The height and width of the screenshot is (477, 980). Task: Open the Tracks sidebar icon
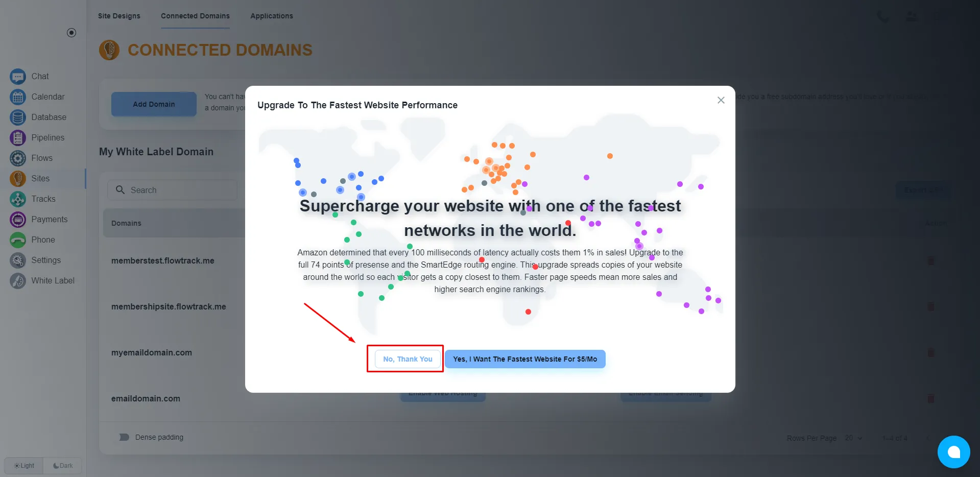pyautogui.click(x=18, y=199)
